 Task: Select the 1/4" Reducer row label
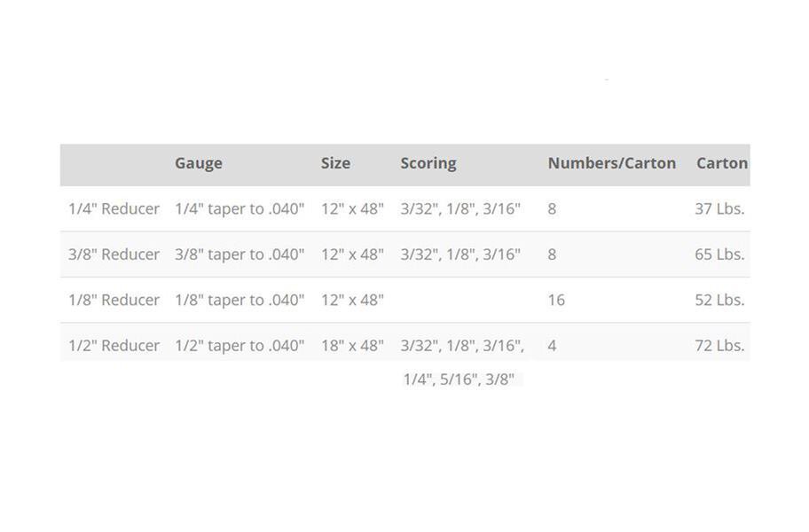point(114,209)
